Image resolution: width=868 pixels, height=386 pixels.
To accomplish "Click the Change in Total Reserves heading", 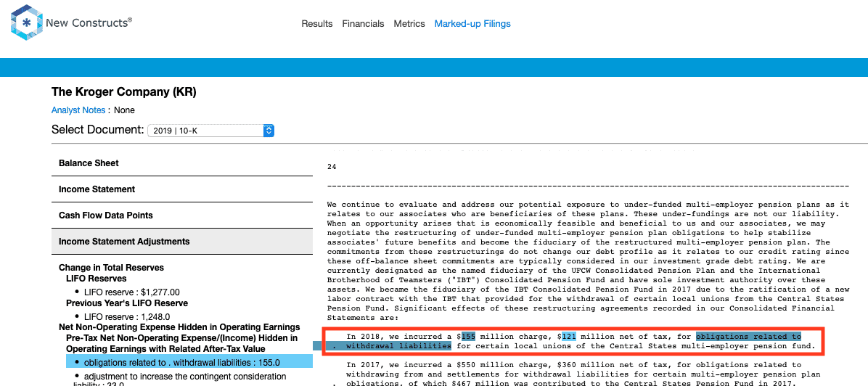I will coord(111,268).
